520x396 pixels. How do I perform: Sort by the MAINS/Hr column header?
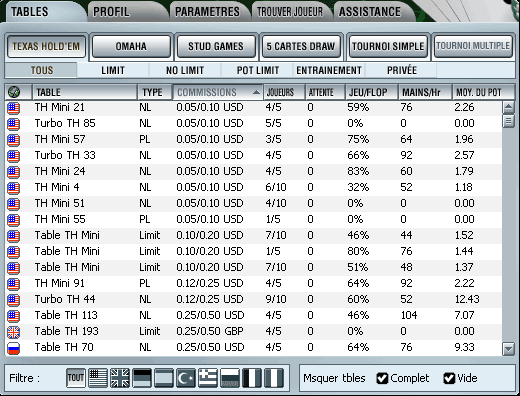click(x=425, y=92)
